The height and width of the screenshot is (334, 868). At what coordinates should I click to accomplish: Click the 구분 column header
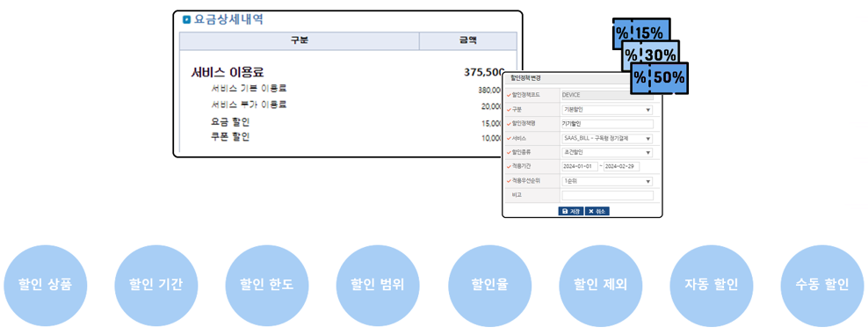[x=300, y=40]
